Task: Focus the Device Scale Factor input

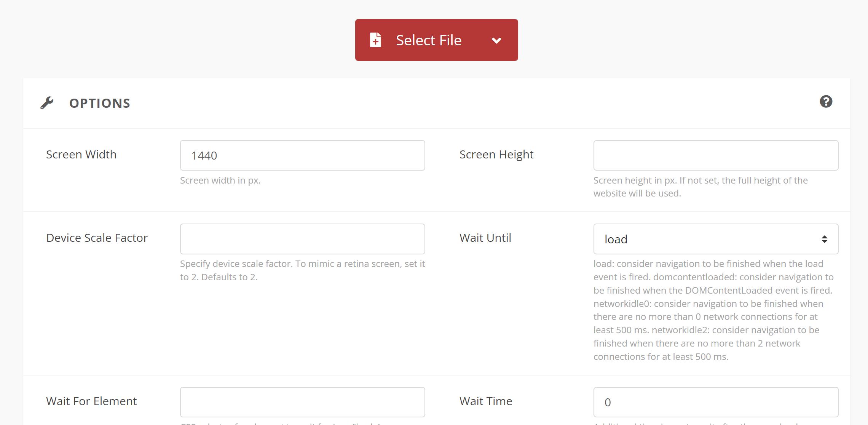Action: point(302,239)
